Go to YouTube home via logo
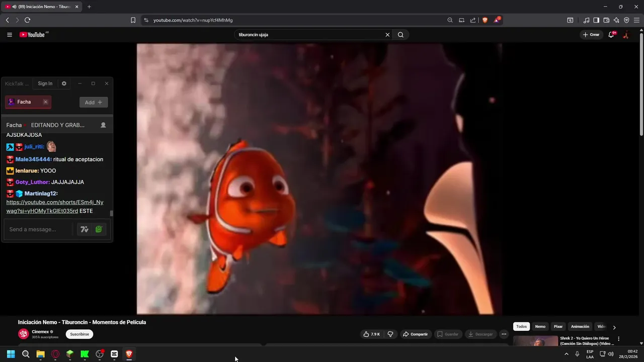The width and height of the screenshot is (644, 362). pyautogui.click(x=33, y=35)
